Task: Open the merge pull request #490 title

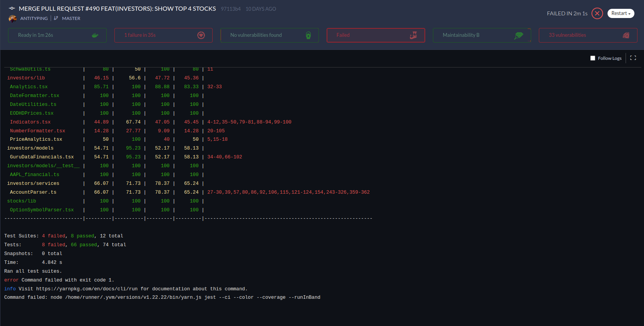Action: point(117,9)
